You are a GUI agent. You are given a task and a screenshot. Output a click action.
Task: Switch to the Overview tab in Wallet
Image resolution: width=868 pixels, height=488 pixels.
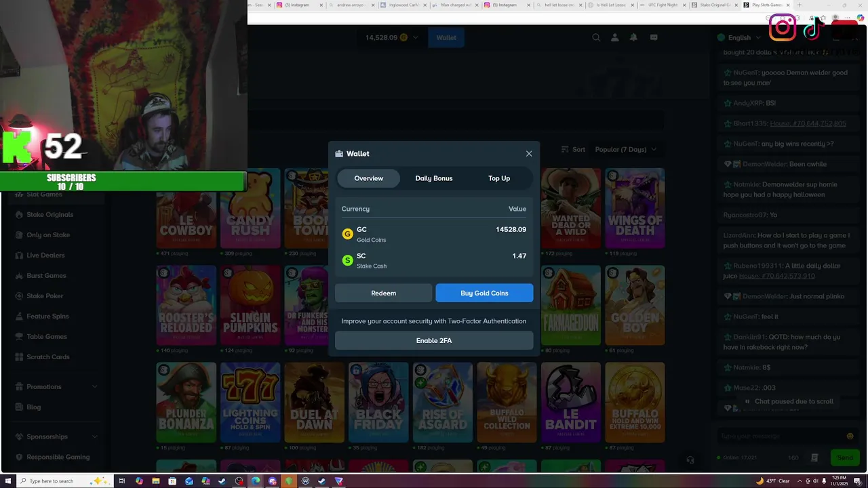369,178
